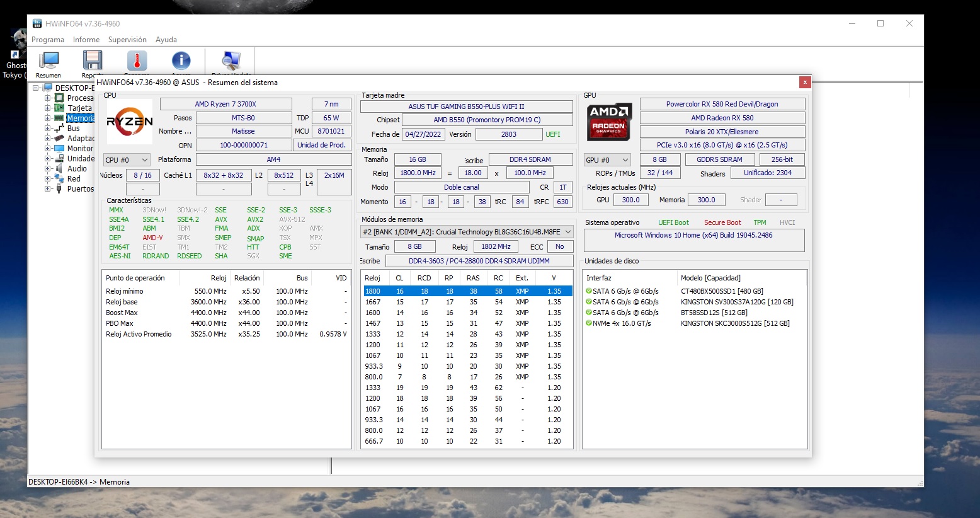This screenshot has width=980, height=518.
Task: Collapse the DESKTOP root tree node
Action: (x=36, y=88)
